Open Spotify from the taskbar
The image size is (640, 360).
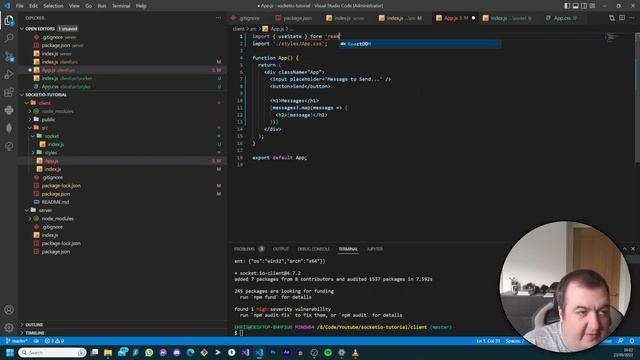click(328, 353)
